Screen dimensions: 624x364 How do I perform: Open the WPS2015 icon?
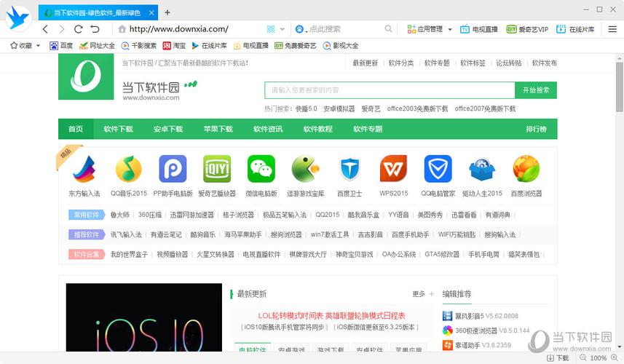[x=393, y=170]
